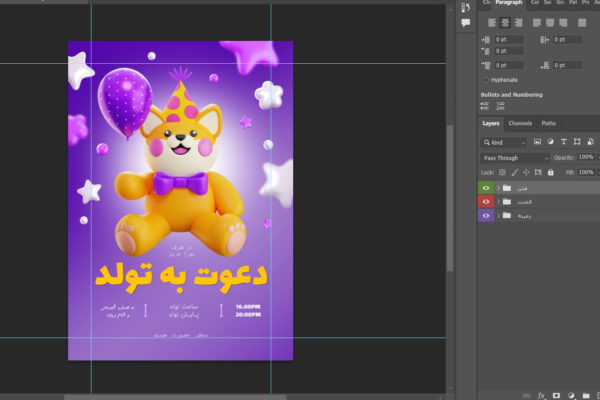Open the Opacity slider dropdown arrow
This screenshot has height=400, width=600.
tap(598, 157)
